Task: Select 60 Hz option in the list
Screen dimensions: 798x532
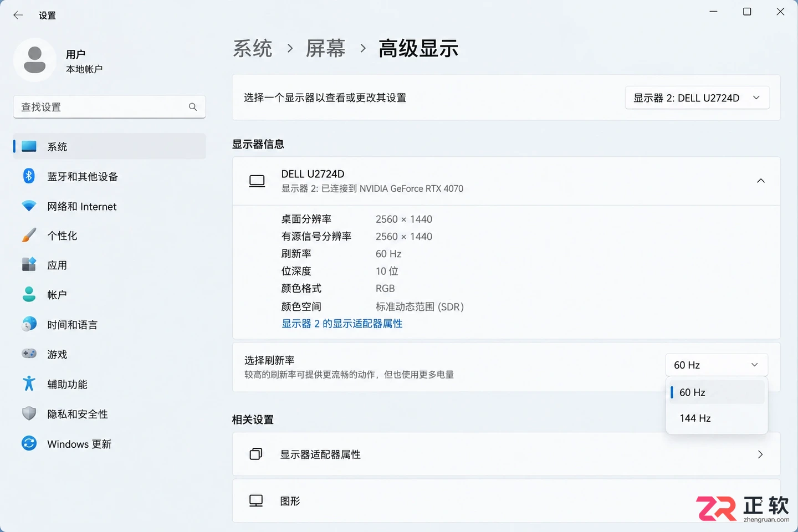Action: point(717,392)
